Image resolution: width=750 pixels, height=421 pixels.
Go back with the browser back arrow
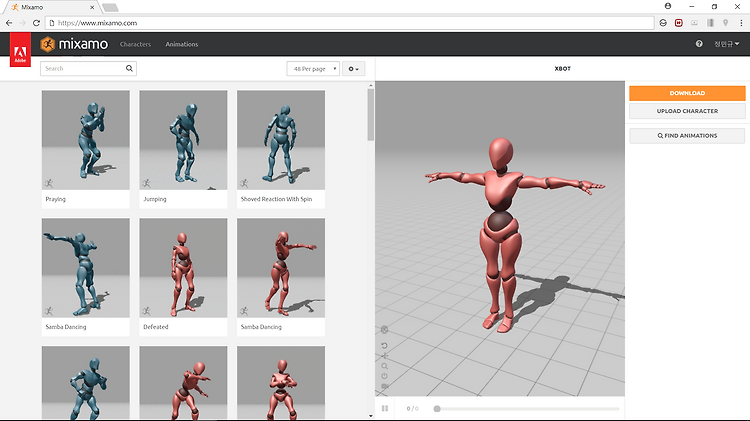[x=9, y=22]
